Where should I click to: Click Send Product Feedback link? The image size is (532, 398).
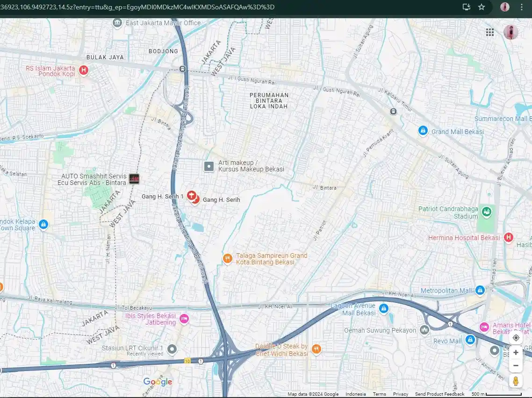[x=439, y=394]
